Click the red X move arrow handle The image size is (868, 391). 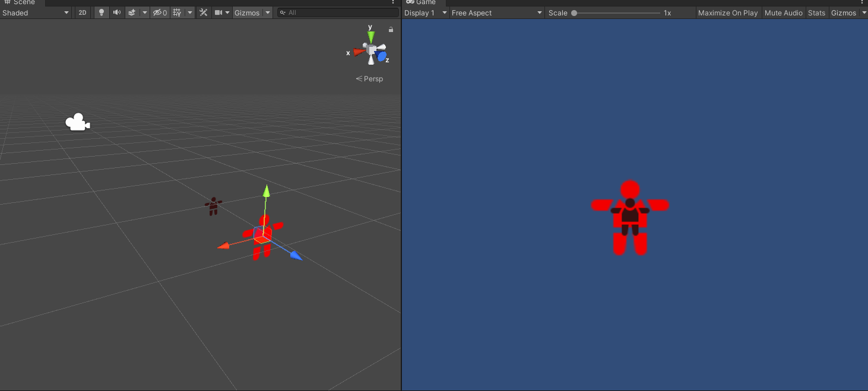[x=224, y=246]
